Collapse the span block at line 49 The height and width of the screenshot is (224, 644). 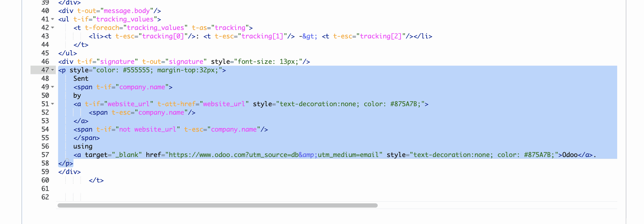pos(53,87)
